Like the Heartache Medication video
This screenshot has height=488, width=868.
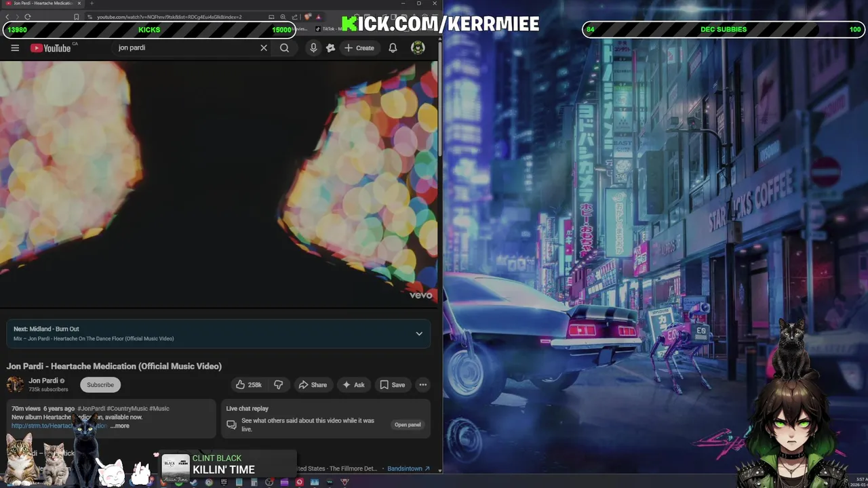[248, 384]
